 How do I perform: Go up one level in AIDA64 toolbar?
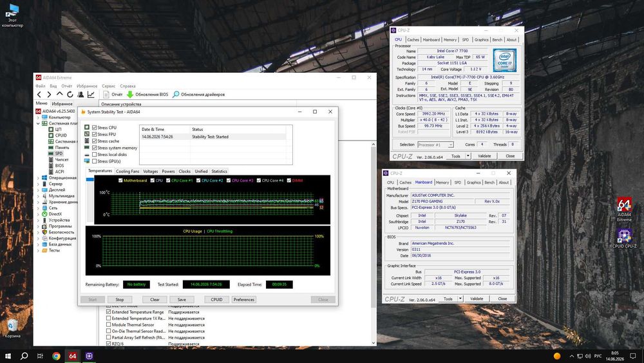[x=59, y=95]
